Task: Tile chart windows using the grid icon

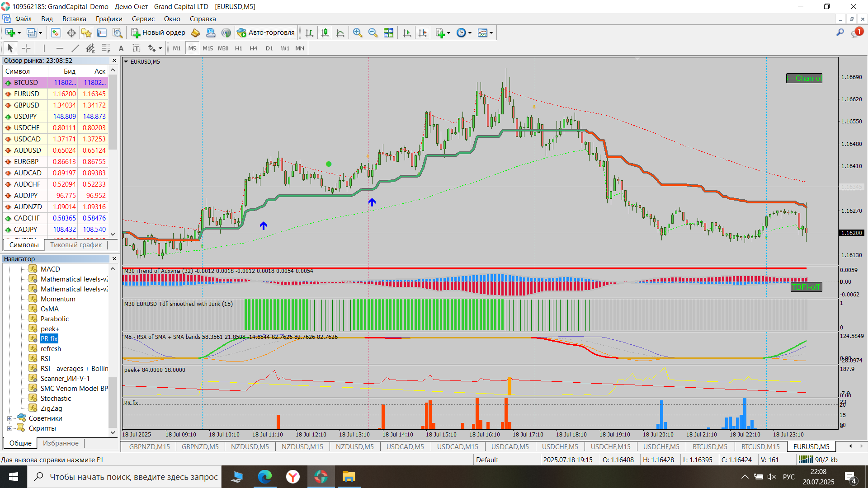Action: [388, 33]
